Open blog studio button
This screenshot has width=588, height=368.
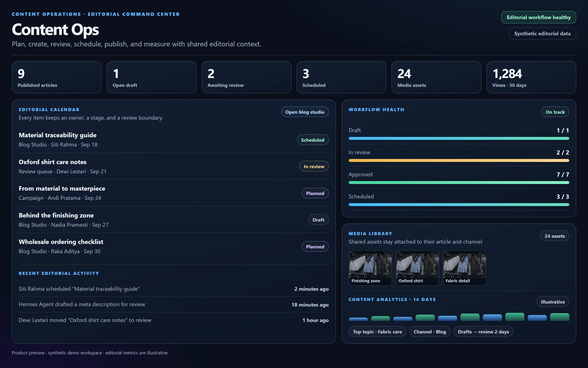[305, 112]
